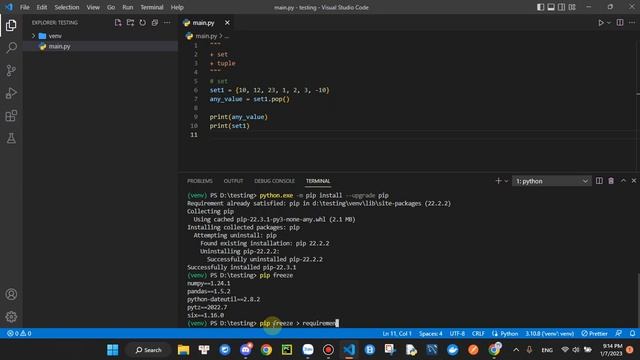The width and height of the screenshot is (640, 360).
Task: Open Explorer views and more actions
Action: [167, 23]
